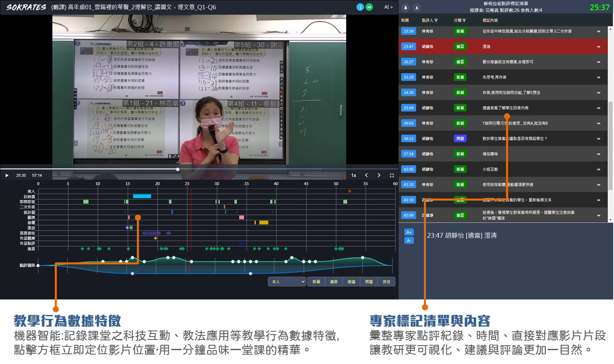This screenshot has height=364, width=614.
Task: Open the 本人 commenter dropdown
Action: tap(287, 281)
